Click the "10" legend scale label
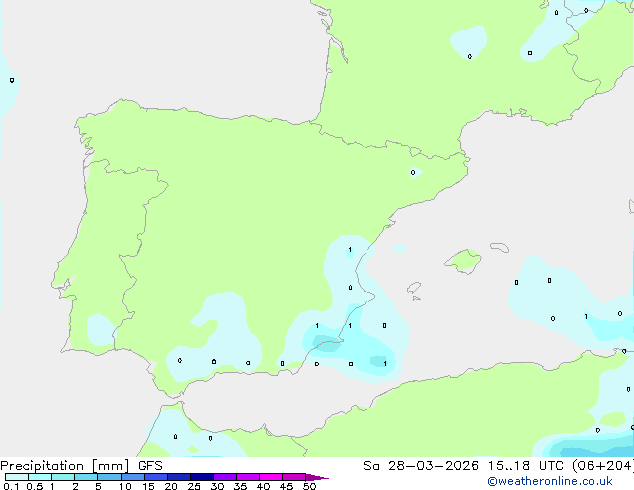Viewport: 634px width, 490px height. pos(125,486)
